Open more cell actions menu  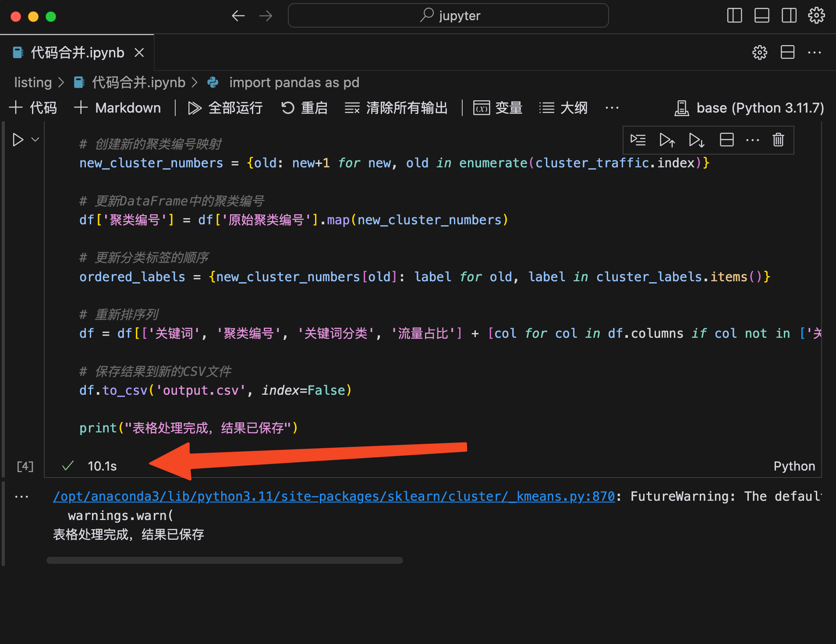click(x=752, y=140)
